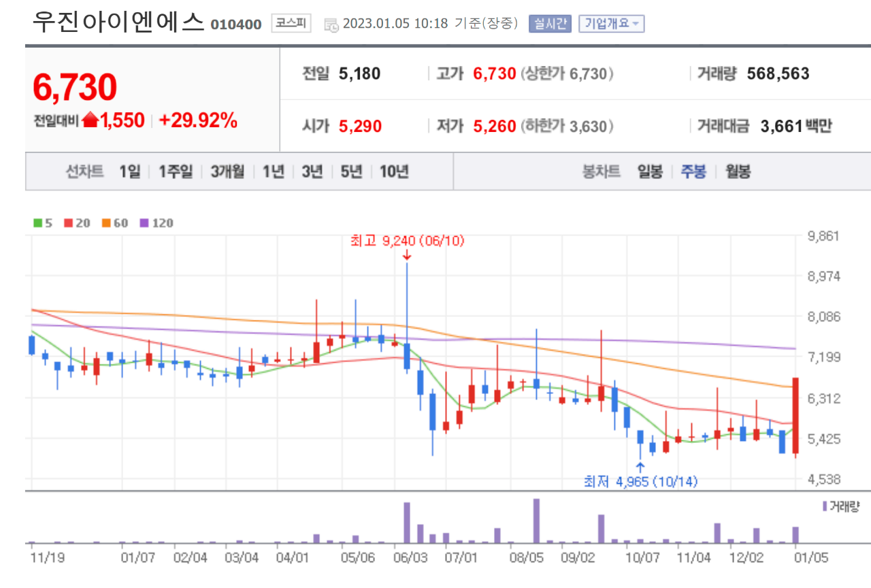871x588 pixels.
Task: Click the 거래량 568,563 value
Action: point(778,73)
